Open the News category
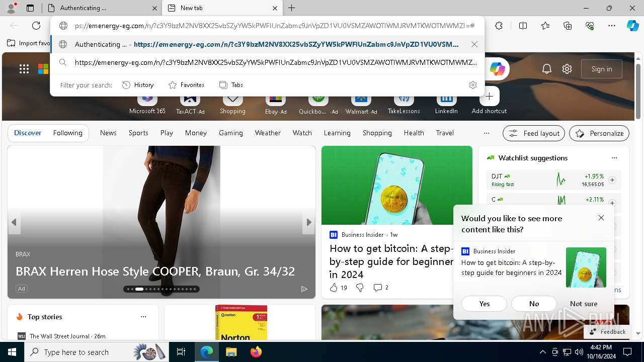The image size is (644, 362). coord(108,133)
